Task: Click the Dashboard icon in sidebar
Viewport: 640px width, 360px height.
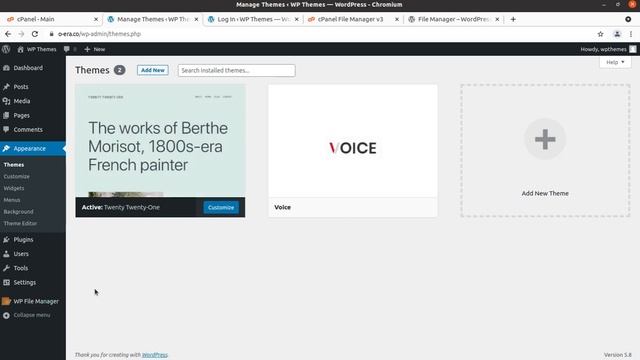Action: [6, 68]
